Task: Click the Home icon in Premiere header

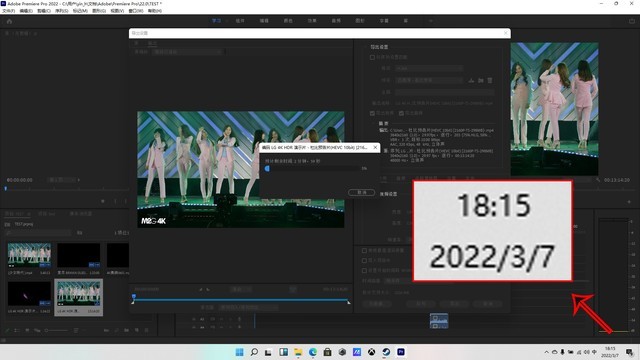Action: pyautogui.click(x=9, y=21)
